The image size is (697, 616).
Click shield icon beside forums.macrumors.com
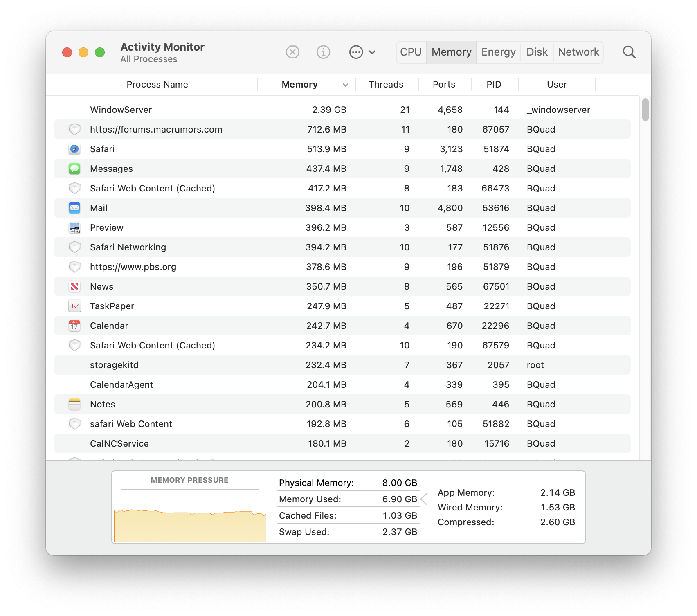[x=74, y=129]
